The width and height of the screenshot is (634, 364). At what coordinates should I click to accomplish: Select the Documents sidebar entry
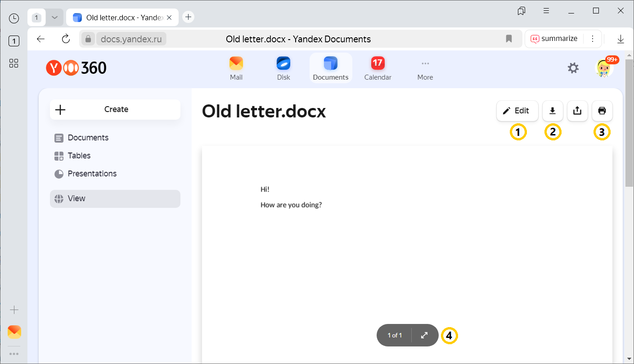(x=87, y=137)
